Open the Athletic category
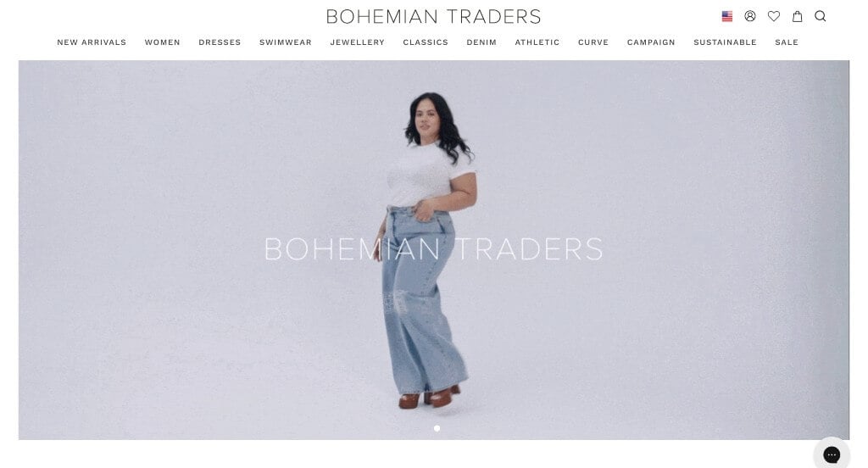868x468 pixels. [x=537, y=42]
